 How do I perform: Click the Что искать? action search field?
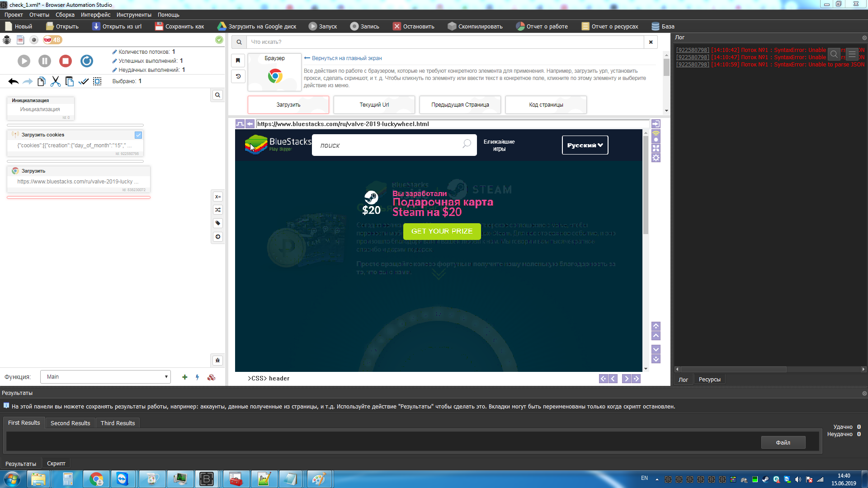(x=445, y=42)
